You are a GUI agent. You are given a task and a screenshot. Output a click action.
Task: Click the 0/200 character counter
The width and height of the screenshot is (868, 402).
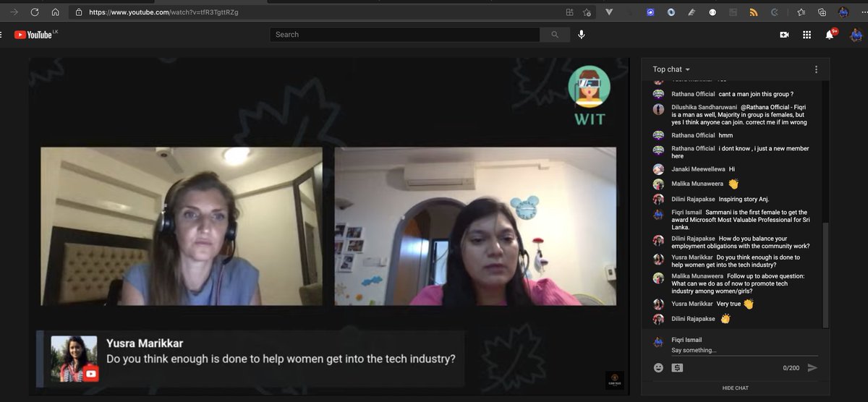tap(791, 368)
